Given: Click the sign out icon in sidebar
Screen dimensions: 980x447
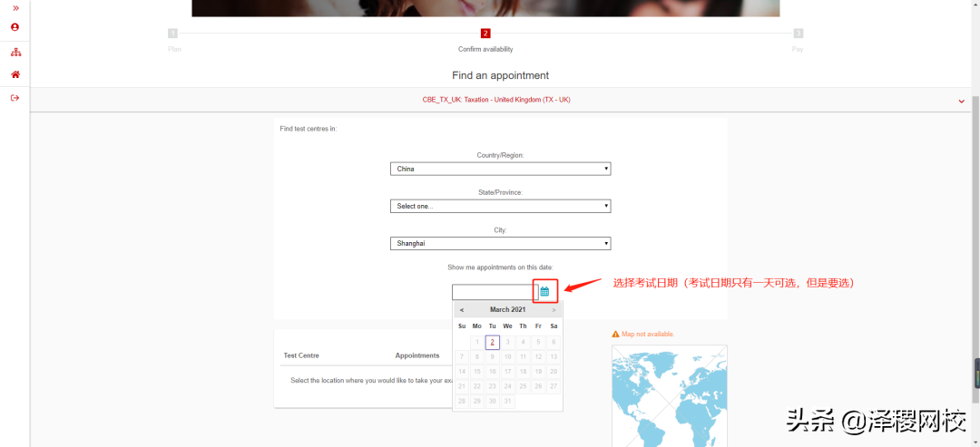Looking at the screenshot, I should pos(15,98).
